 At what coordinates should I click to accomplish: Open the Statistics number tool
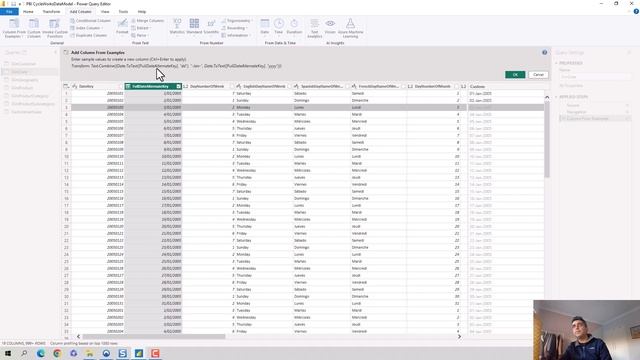(177, 27)
